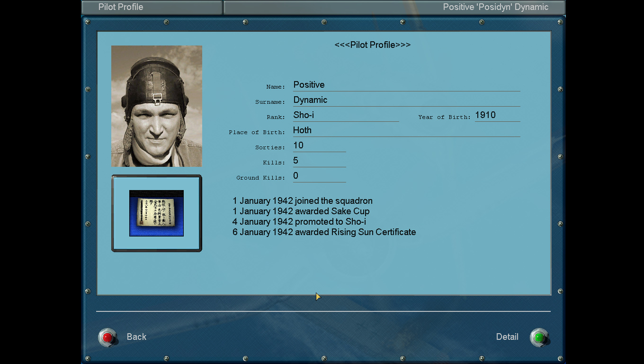
Task: Click the 'awarded Rising Sun Certificate' entry
Action: click(324, 232)
